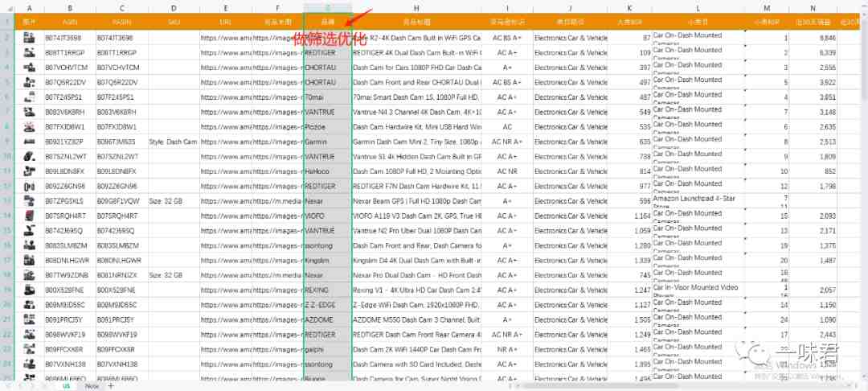Select column H header
The image size is (868, 391).
pos(416,8)
